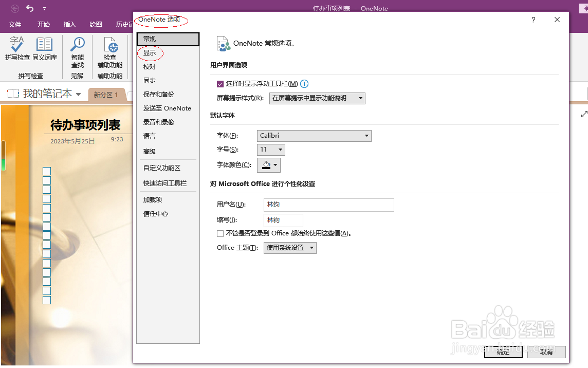This screenshot has width=588, height=368.
Task: Open the 插入 ribbon tab
Action: click(70, 24)
